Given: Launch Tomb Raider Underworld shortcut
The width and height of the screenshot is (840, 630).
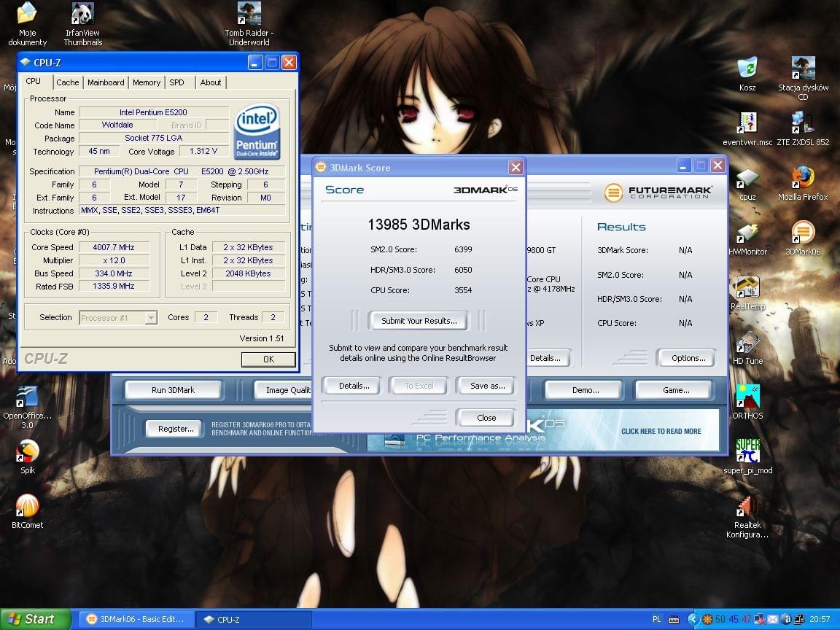Looking at the screenshot, I should (x=249, y=24).
